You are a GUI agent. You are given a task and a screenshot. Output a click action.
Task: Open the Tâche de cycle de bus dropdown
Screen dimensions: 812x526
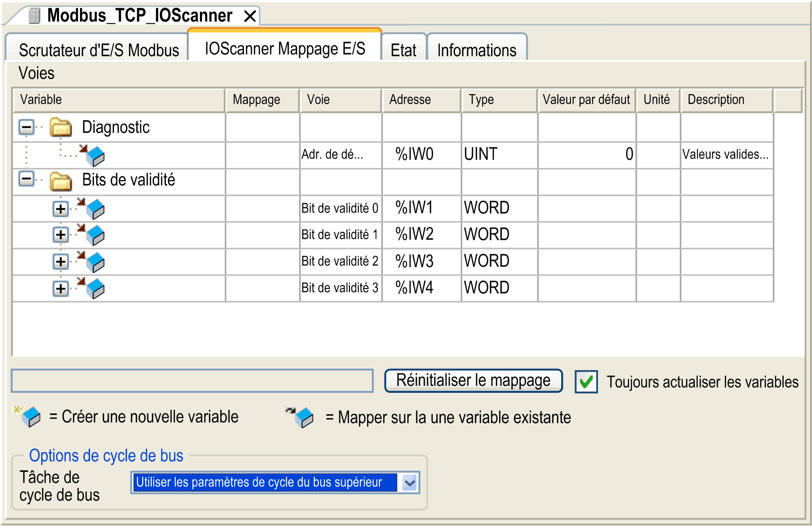pyautogui.click(x=409, y=483)
